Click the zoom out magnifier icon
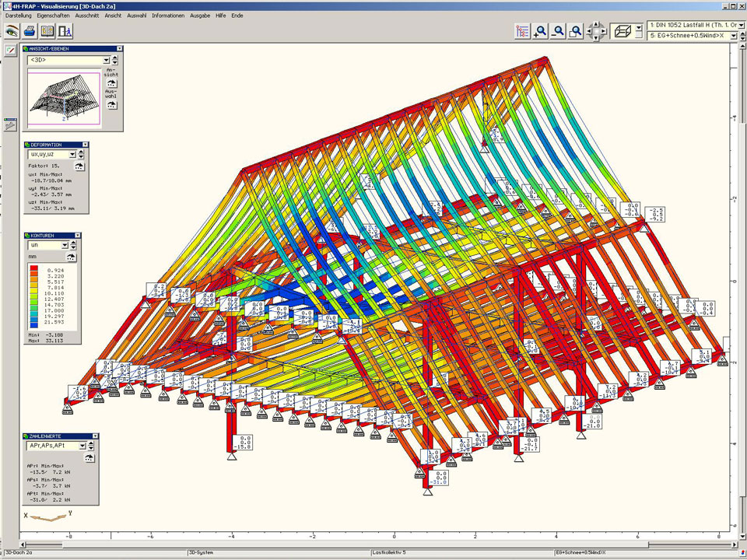The height and width of the screenshot is (560, 747). click(558, 31)
